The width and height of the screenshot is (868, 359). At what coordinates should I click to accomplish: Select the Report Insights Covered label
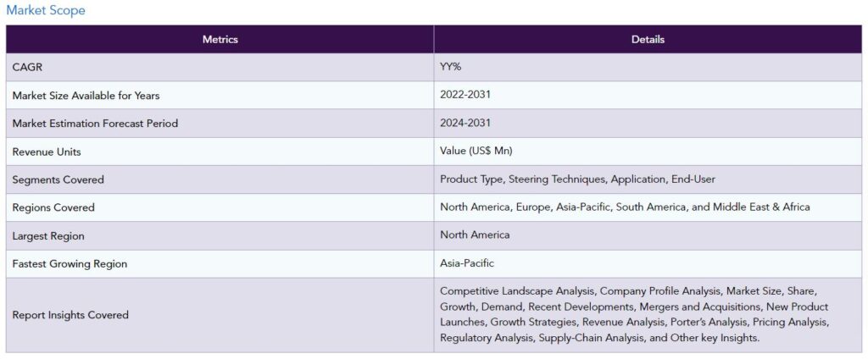[x=70, y=315]
